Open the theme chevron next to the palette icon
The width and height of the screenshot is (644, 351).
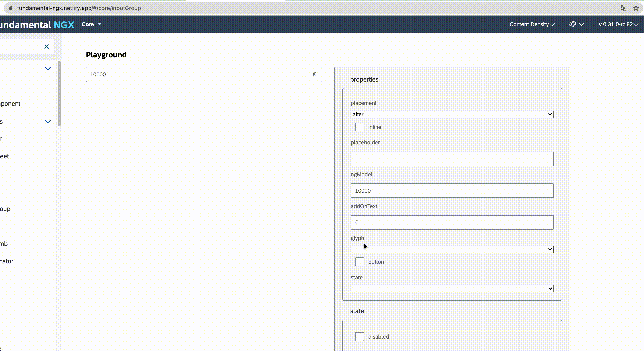581,24
